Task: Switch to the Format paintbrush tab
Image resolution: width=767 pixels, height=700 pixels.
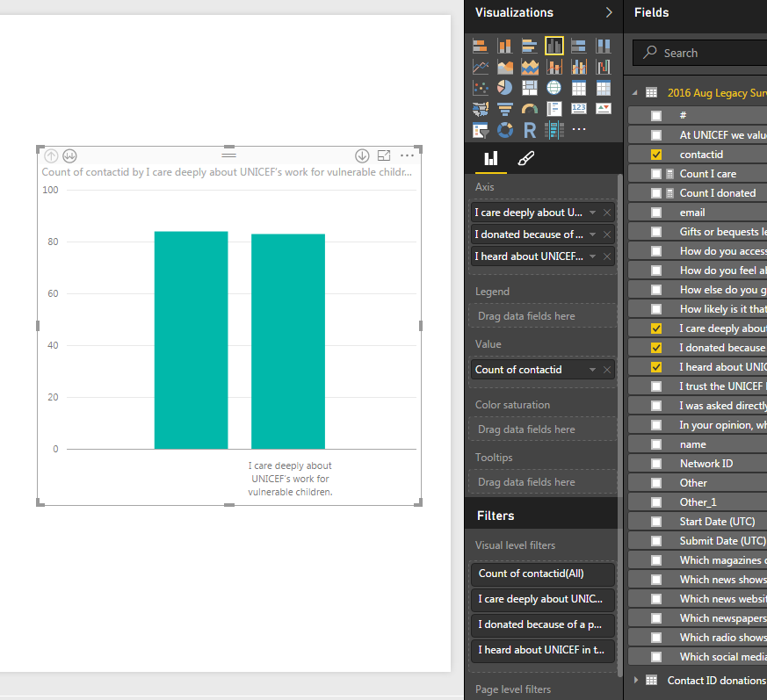Action: point(526,158)
